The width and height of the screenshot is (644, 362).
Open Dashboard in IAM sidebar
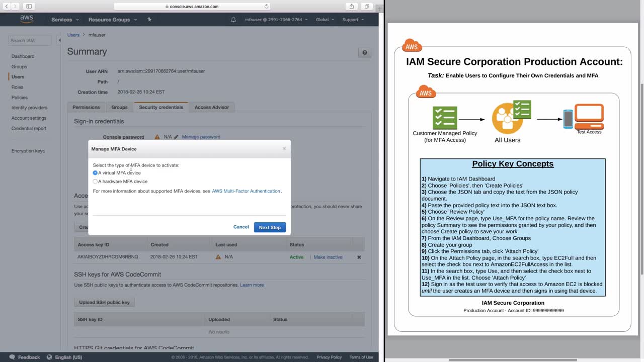click(23, 56)
